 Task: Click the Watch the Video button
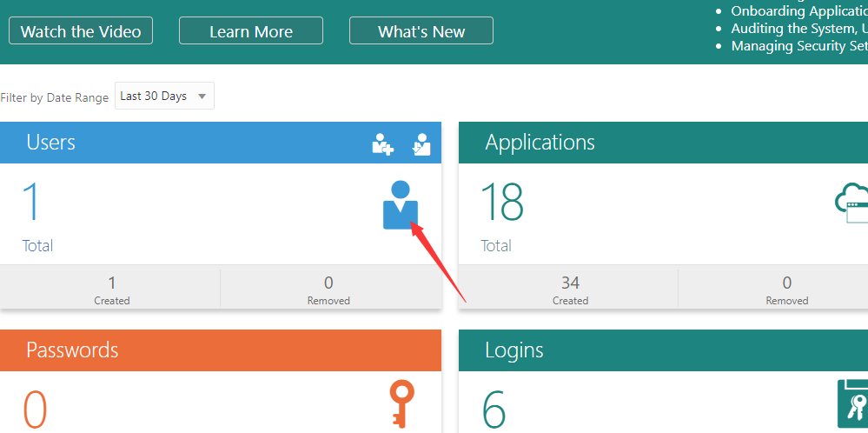81,31
